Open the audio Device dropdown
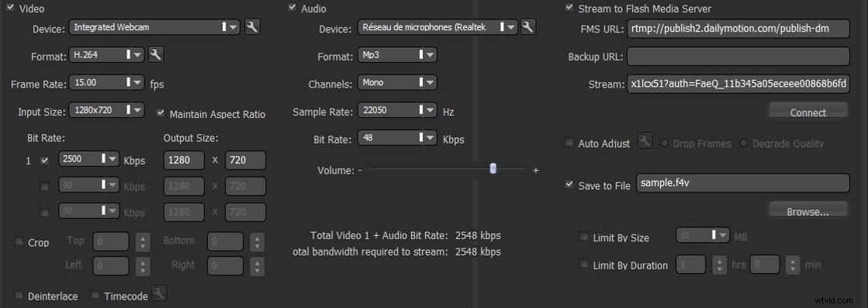Viewport: 868px width, 308px height. (x=437, y=26)
